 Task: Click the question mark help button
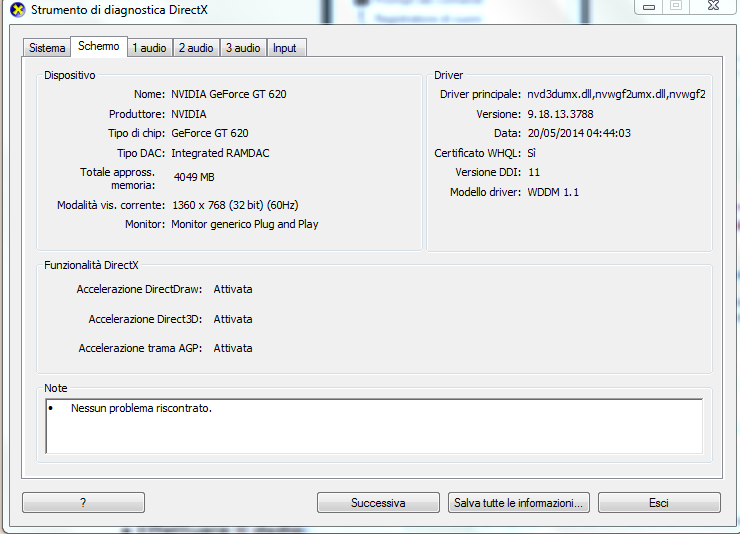(x=83, y=502)
